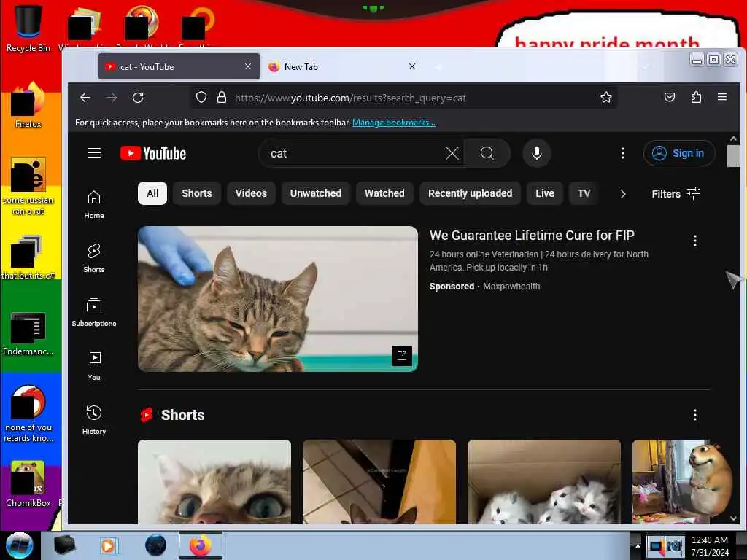The height and width of the screenshot is (560, 747).
Task: Open the wide-eyed cat close-up Short
Action: (214, 481)
